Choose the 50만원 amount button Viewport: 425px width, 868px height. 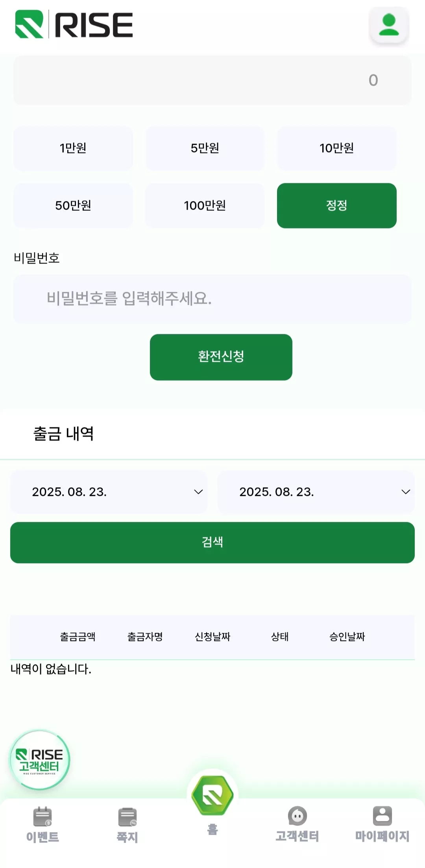tap(73, 205)
